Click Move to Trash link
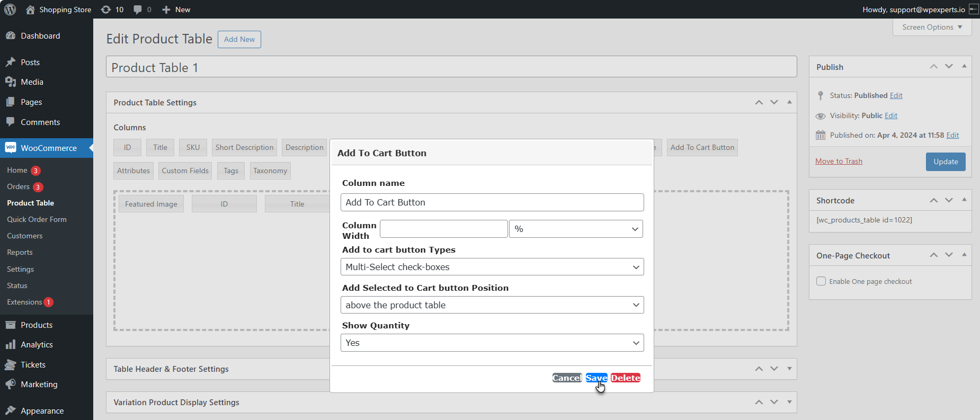 tap(839, 161)
